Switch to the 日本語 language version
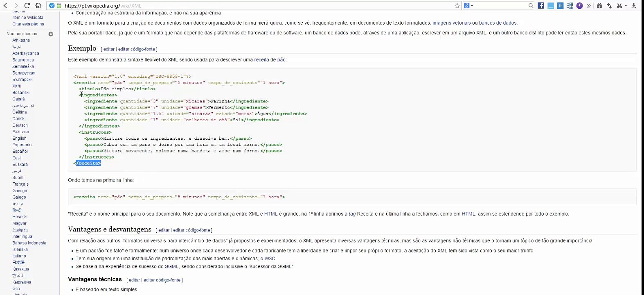644x295 pixels. 18,263
